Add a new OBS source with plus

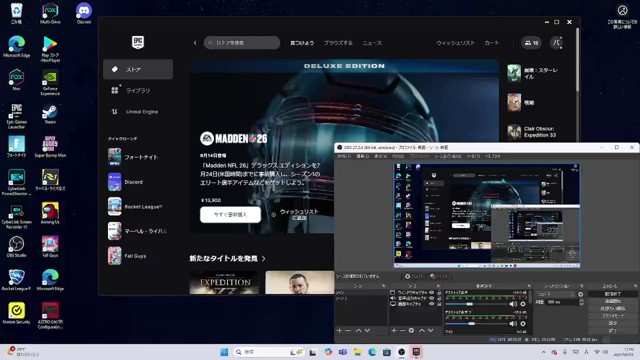pyautogui.click(x=393, y=330)
